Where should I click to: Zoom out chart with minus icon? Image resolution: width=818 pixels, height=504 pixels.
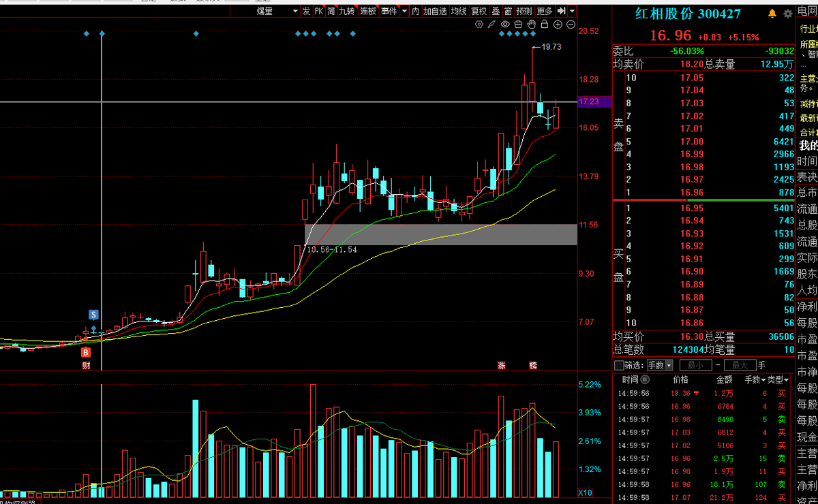[x=571, y=25]
